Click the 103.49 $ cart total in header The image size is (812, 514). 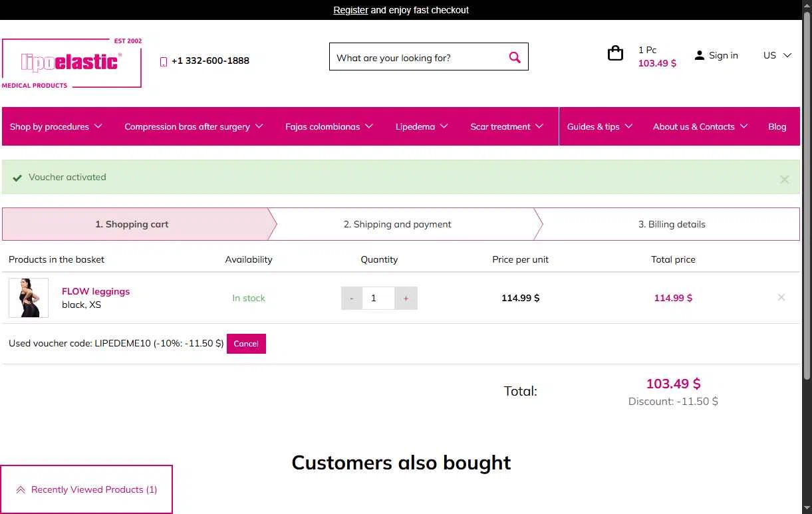pos(657,63)
